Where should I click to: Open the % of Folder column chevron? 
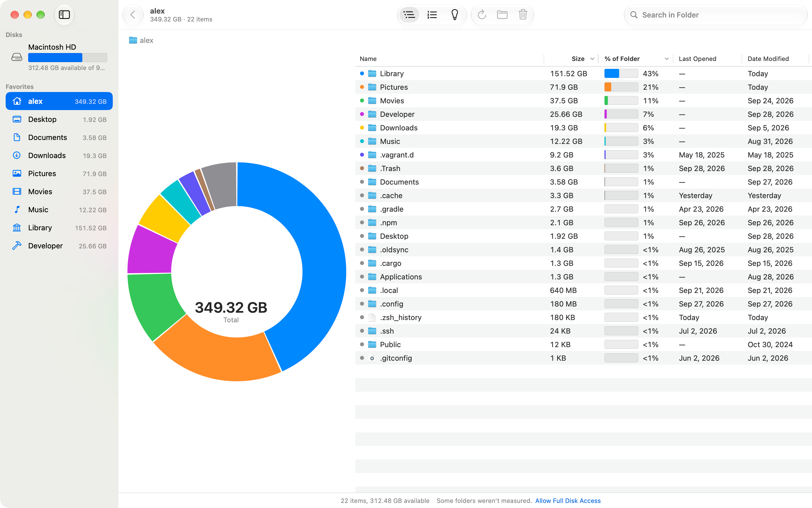point(667,59)
